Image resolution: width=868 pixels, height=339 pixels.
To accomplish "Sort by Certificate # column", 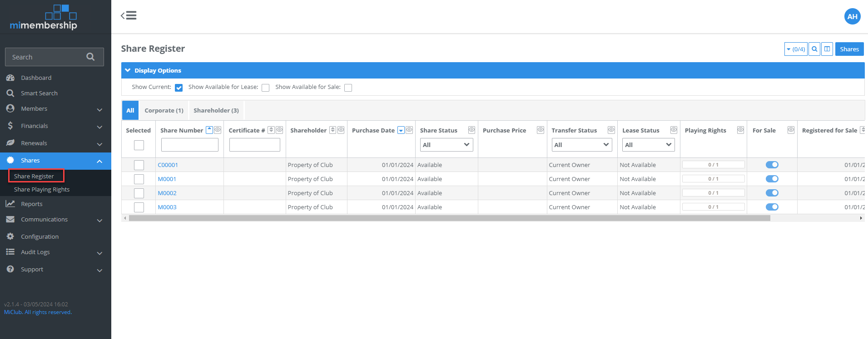I will [x=271, y=130].
